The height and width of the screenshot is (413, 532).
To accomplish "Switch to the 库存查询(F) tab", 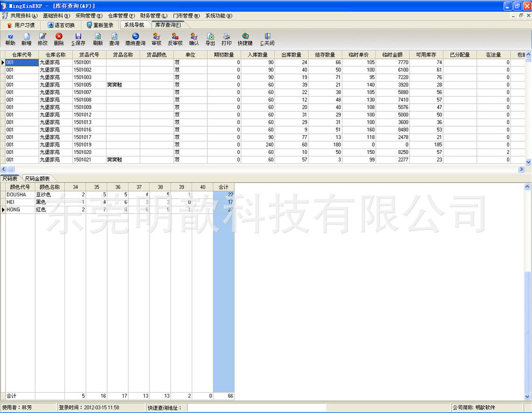I will 168,25.
